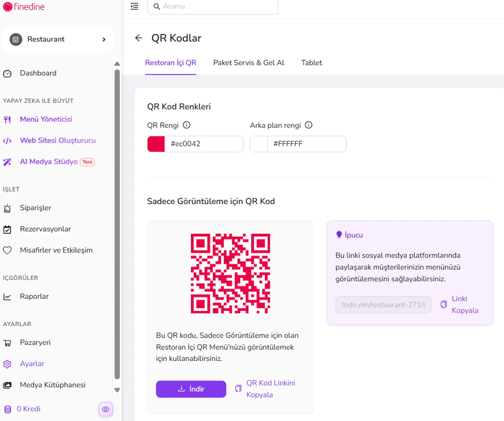Click Sadece Görüntüleme için QR Kod heading

click(211, 201)
